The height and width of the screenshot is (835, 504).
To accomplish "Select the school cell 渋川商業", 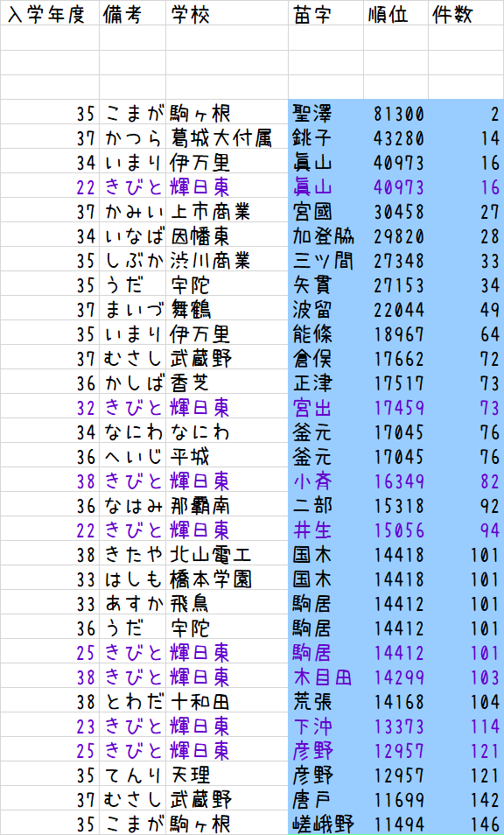I will click(227, 259).
